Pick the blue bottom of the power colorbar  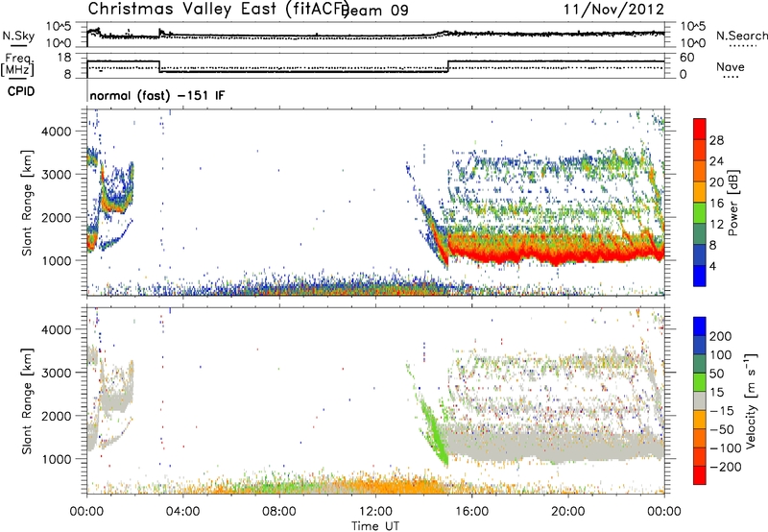(700, 276)
